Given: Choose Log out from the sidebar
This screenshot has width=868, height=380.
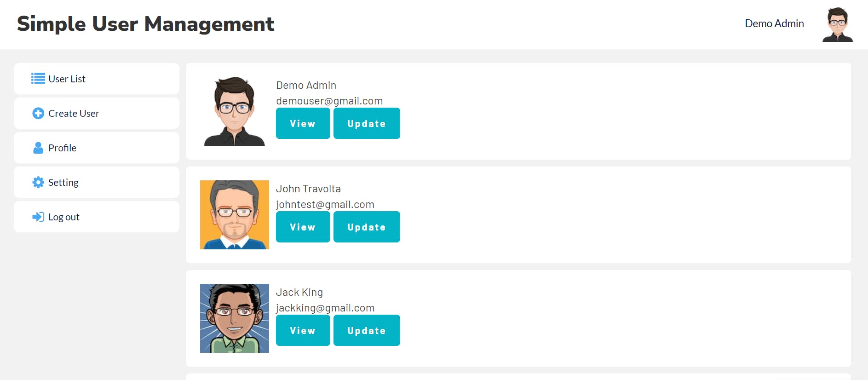Looking at the screenshot, I should click(x=97, y=217).
